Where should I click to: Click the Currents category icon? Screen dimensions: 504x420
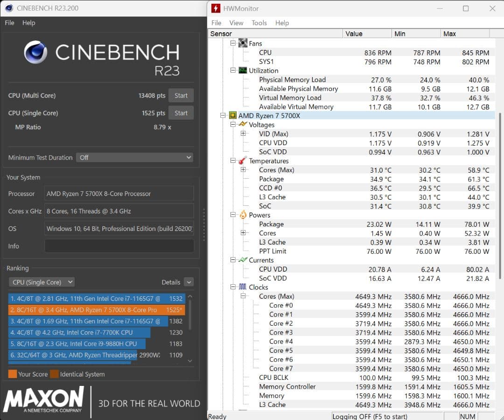tap(243, 260)
